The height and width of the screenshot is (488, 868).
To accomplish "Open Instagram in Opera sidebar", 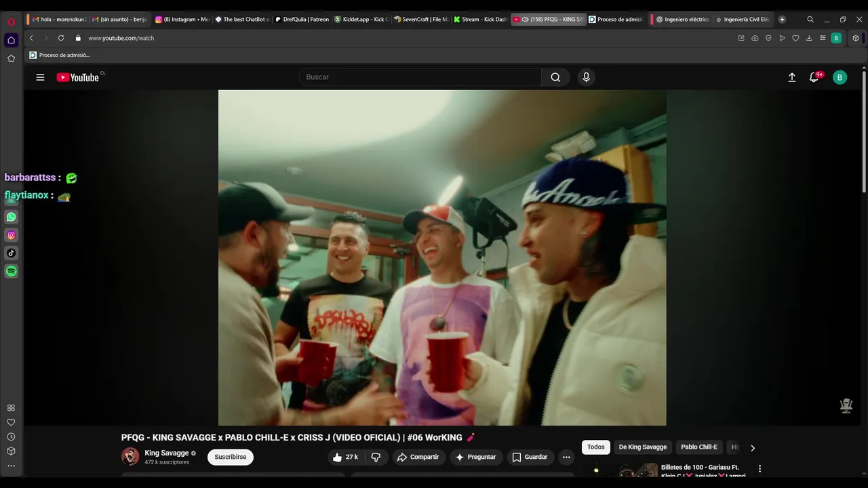I will click(x=12, y=235).
